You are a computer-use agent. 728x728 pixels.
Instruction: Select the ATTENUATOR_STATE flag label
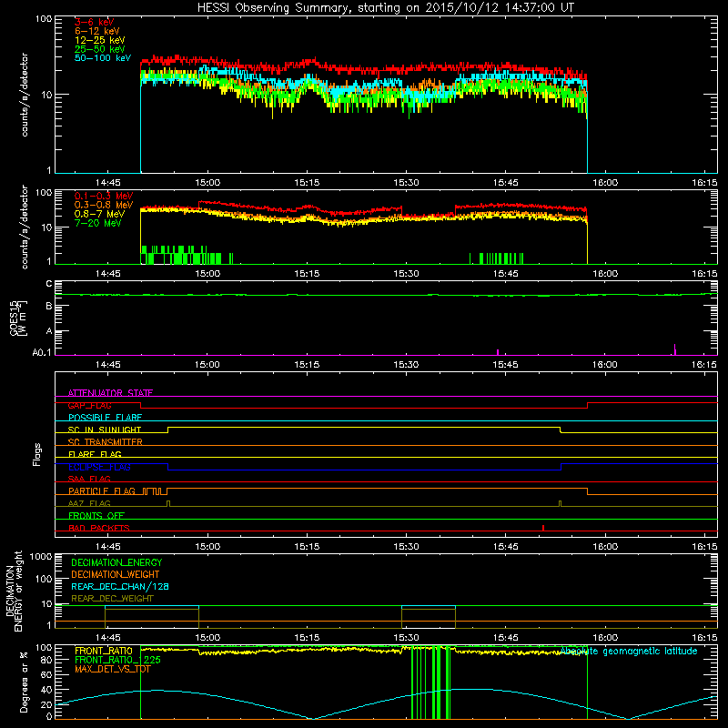pos(110,393)
